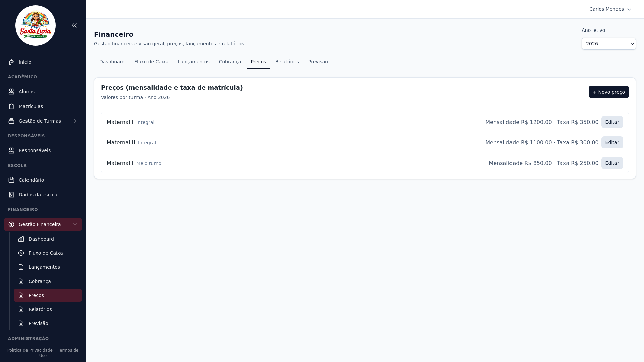This screenshot has height=362, width=644.
Task: Expand the Gestão de Turmas submenu
Action: click(75, 121)
